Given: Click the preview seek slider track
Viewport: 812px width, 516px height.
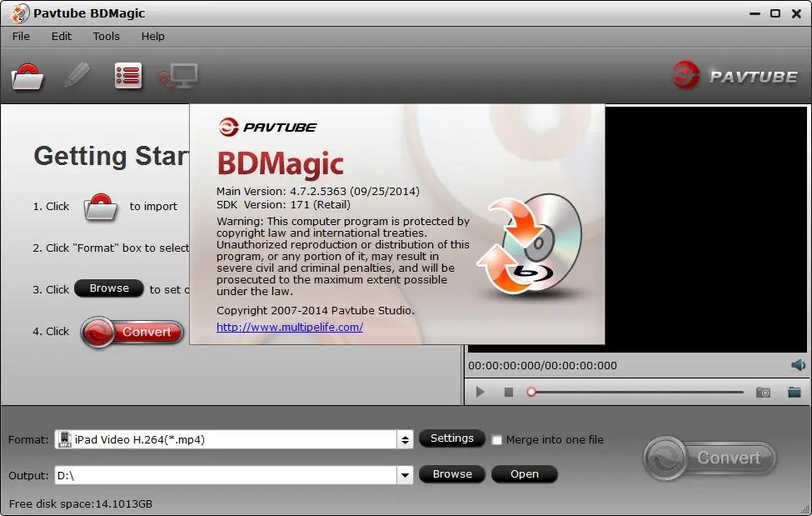Looking at the screenshot, I should (637, 392).
